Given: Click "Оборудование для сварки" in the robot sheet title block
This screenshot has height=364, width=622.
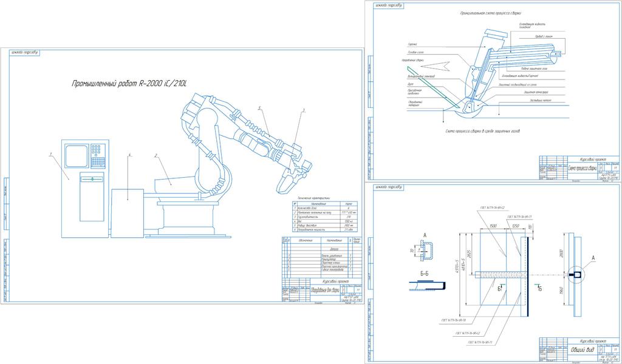Looking at the screenshot, I should click(325, 289).
